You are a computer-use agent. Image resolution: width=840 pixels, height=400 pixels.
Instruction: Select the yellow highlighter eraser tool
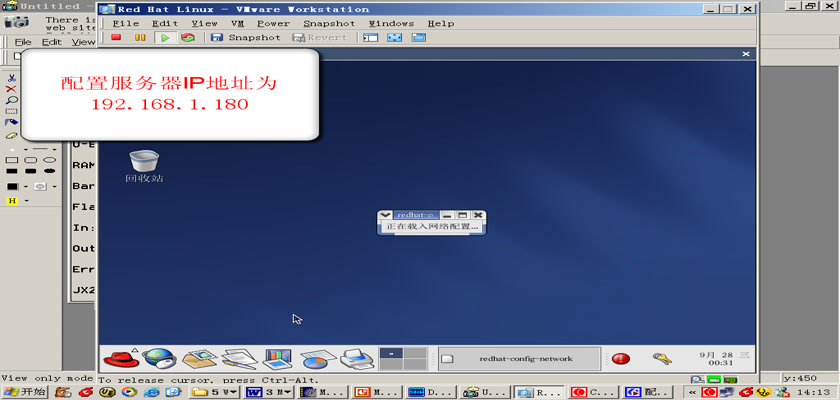pyautogui.click(x=11, y=135)
